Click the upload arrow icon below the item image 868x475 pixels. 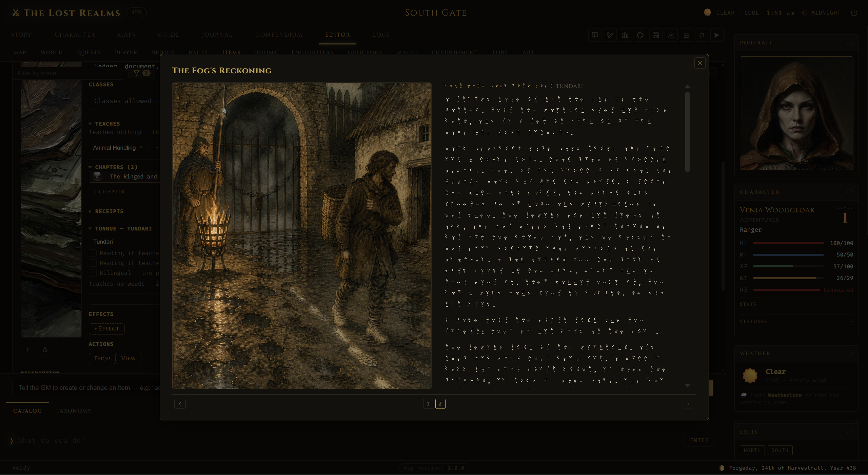[x=28, y=350]
